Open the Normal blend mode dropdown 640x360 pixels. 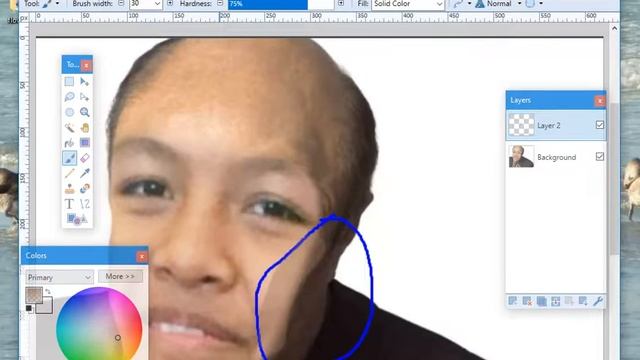519,4
